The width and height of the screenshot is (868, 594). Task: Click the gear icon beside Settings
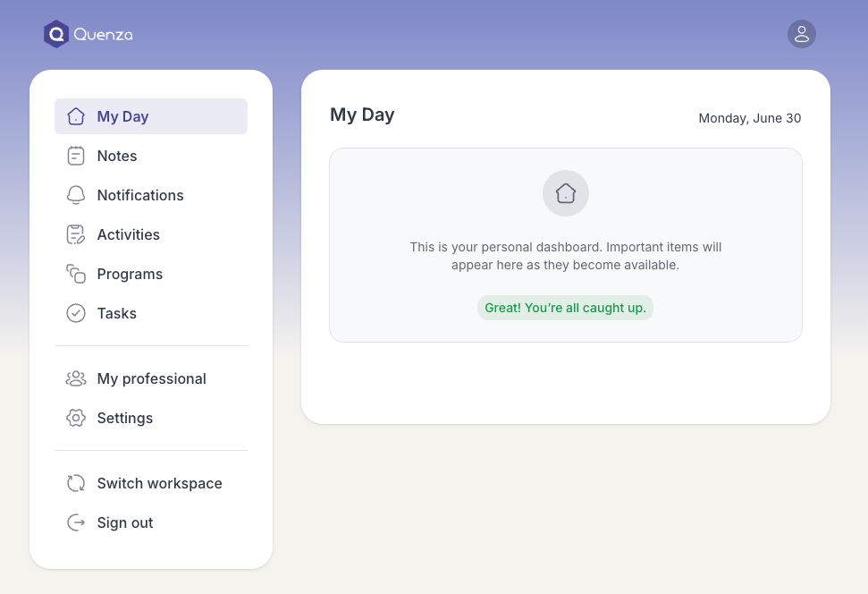[x=76, y=418]
